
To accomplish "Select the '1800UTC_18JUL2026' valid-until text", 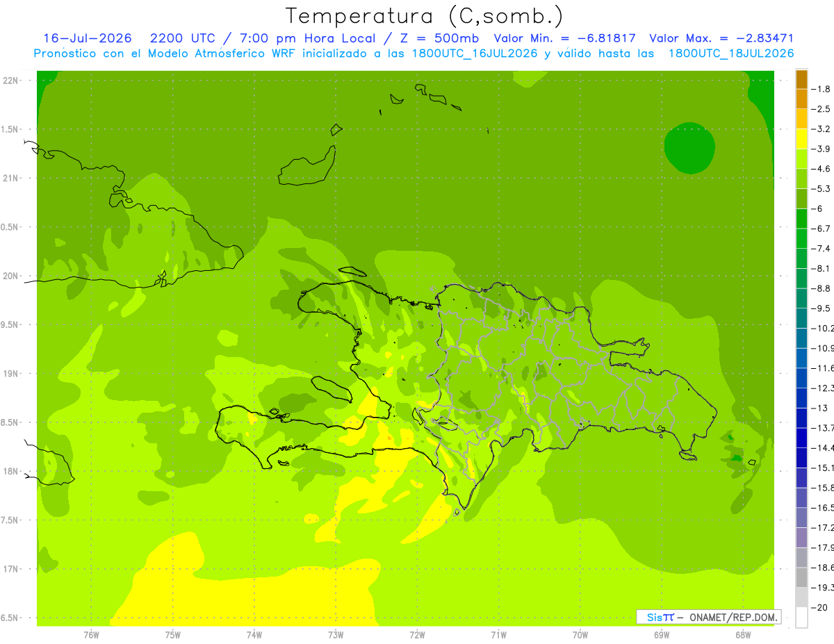I will pos(731,53).
